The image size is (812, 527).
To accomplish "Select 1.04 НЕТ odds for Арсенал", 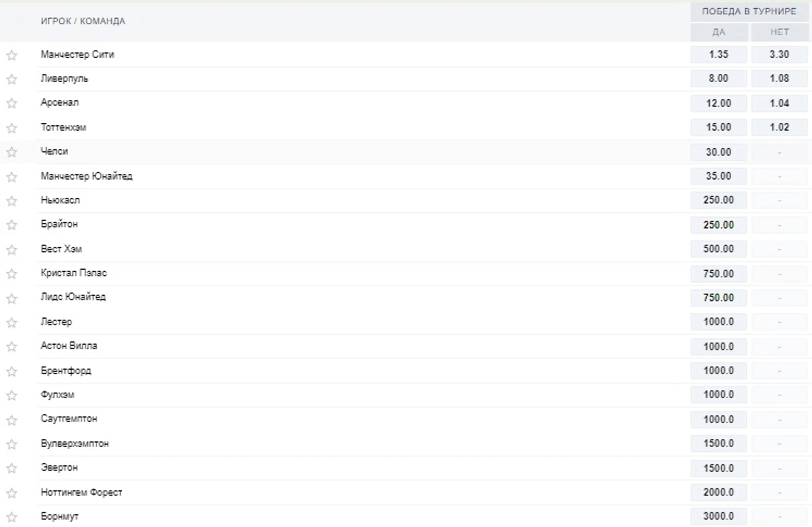I will pyautogui.click(x=779, y=103).
